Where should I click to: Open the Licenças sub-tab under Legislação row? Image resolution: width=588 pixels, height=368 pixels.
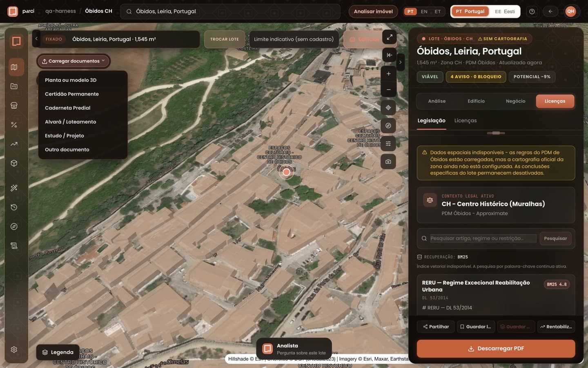coord(465,121)
